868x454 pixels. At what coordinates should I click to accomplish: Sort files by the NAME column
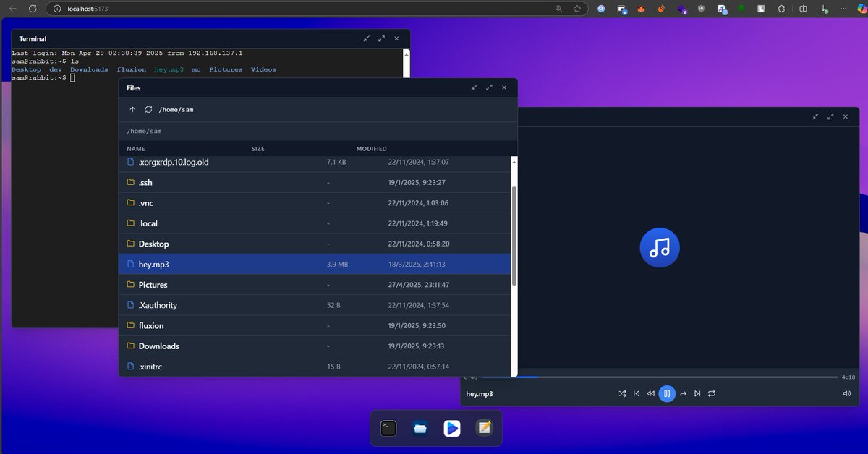click(136, 149)
